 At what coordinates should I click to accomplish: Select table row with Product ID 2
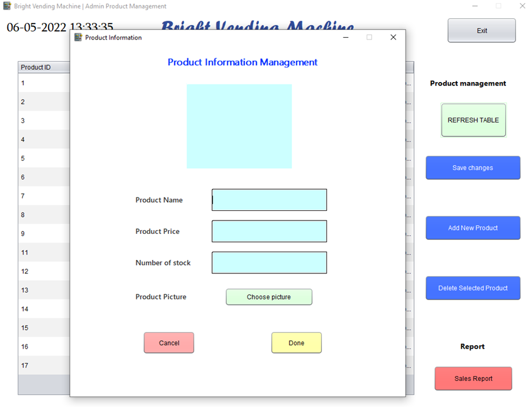(44, 101)
